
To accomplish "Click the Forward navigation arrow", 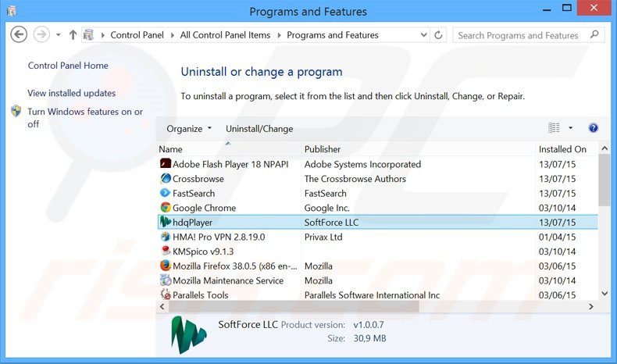I will point(41,34).
